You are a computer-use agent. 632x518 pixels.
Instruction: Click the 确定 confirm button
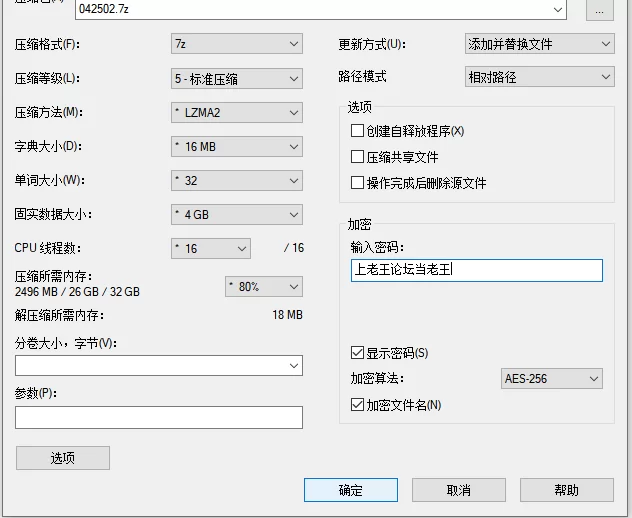[351, 490]
